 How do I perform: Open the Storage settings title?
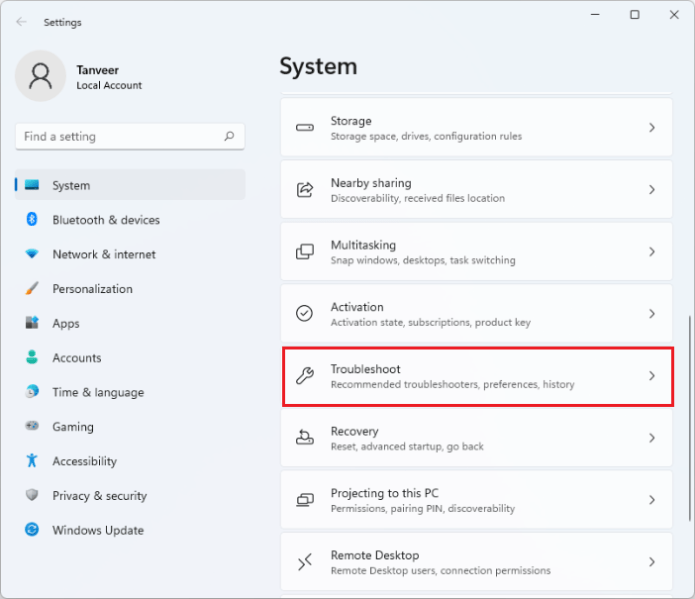click(351, 121)
